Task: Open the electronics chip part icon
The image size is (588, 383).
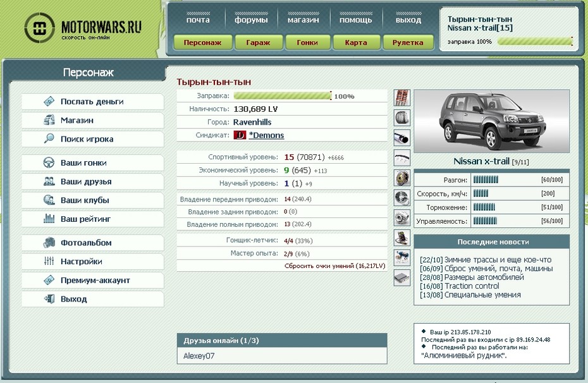Action: point(401,238)
